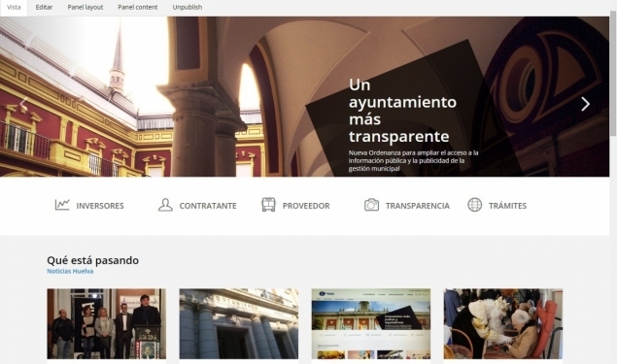
Task: Click the Contratante person icon
Action: click(165, 205)
